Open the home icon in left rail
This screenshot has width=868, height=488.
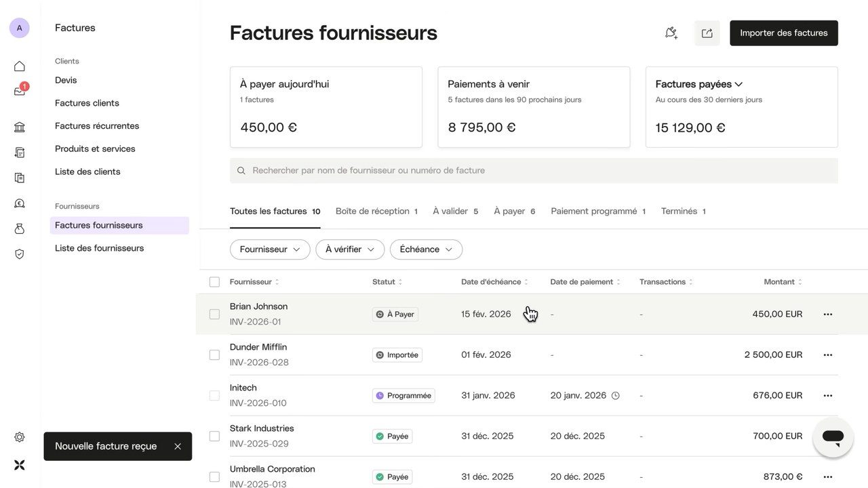(20, 66)
